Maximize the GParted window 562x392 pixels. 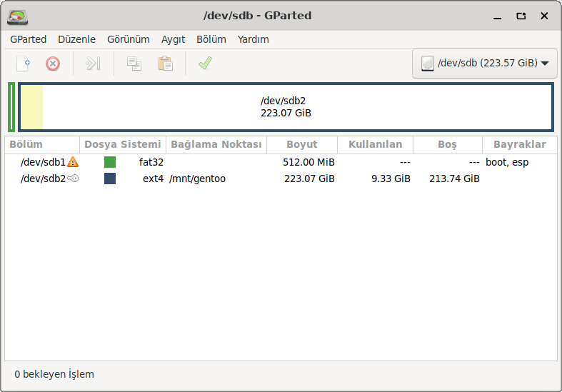point(521,16)
